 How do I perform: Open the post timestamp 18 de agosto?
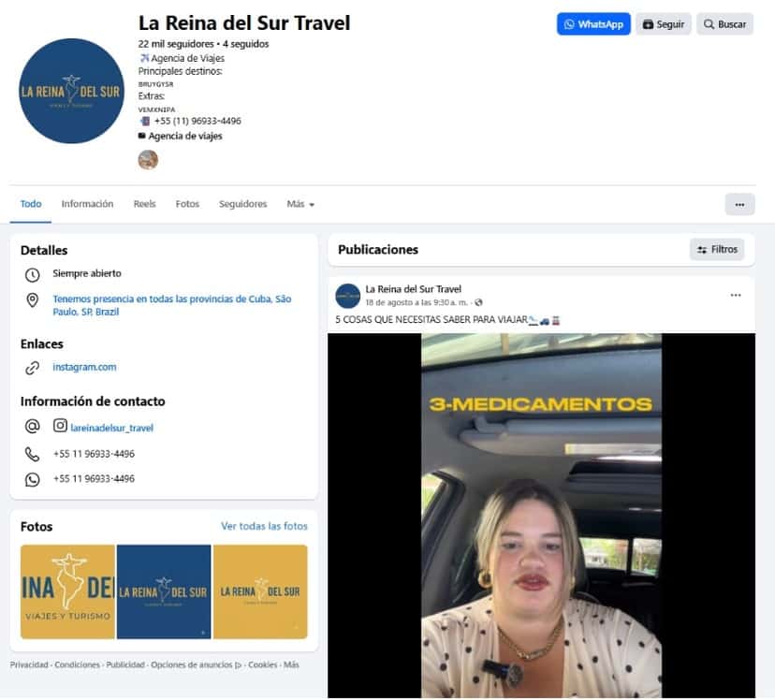(417, 302)
